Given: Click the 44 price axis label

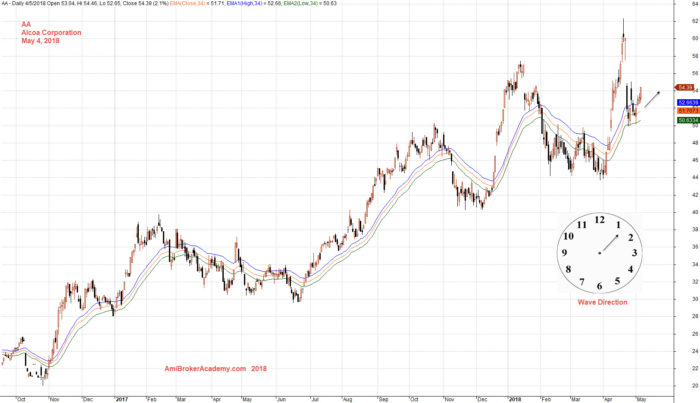Looking at the screenshot, I should 696,177.
